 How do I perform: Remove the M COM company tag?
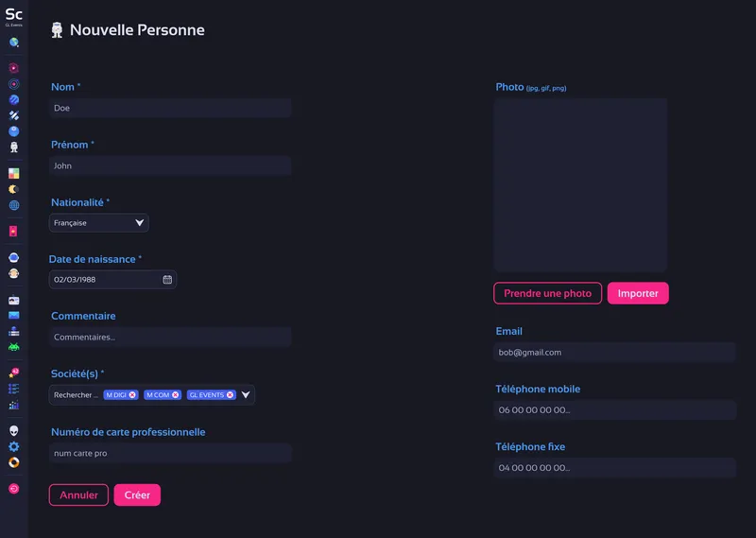pos(176,395)
